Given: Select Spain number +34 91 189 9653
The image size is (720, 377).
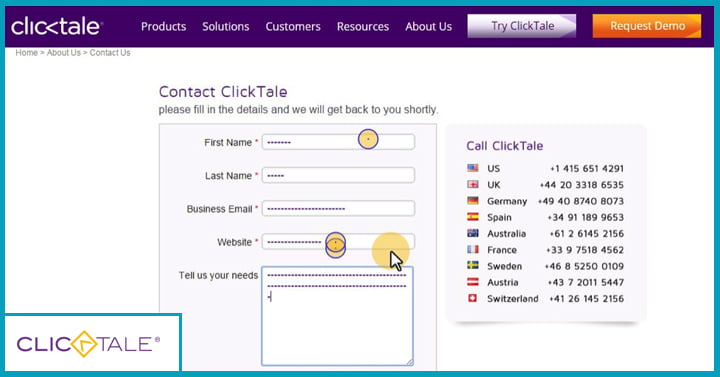Looking at the screenshot, I should (x=585, y=217).
